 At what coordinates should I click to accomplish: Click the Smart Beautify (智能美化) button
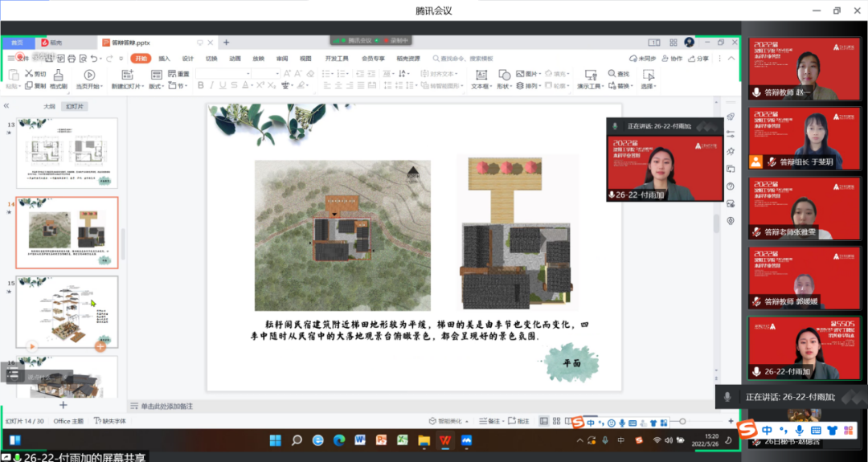(x=449, y=421)
